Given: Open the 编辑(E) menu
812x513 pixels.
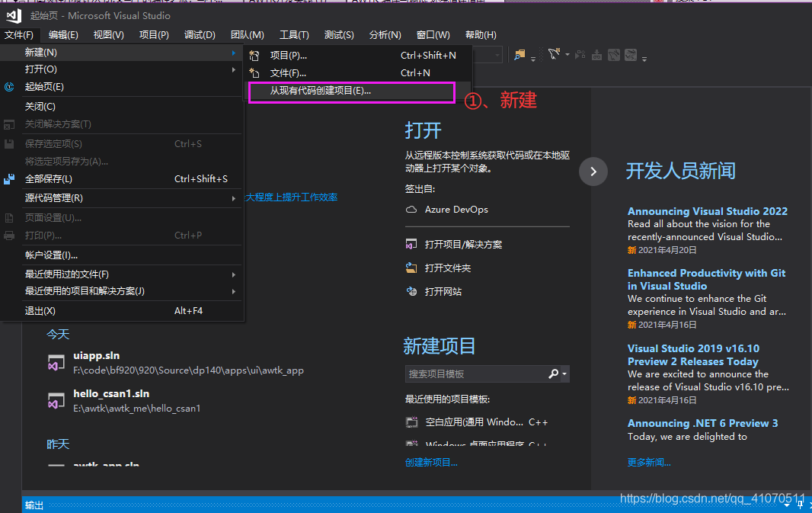Looking at the screenshot, I should 63,35.
